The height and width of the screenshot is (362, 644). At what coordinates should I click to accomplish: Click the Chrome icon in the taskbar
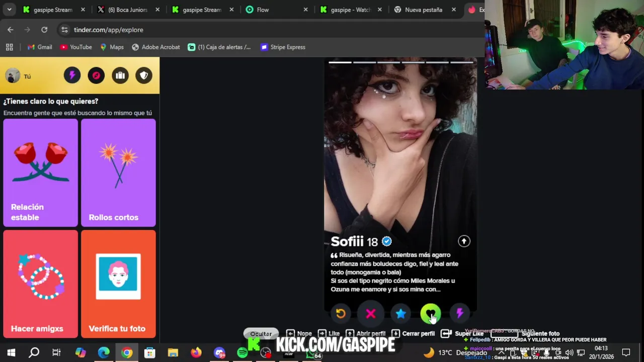[x=127, y=353]
